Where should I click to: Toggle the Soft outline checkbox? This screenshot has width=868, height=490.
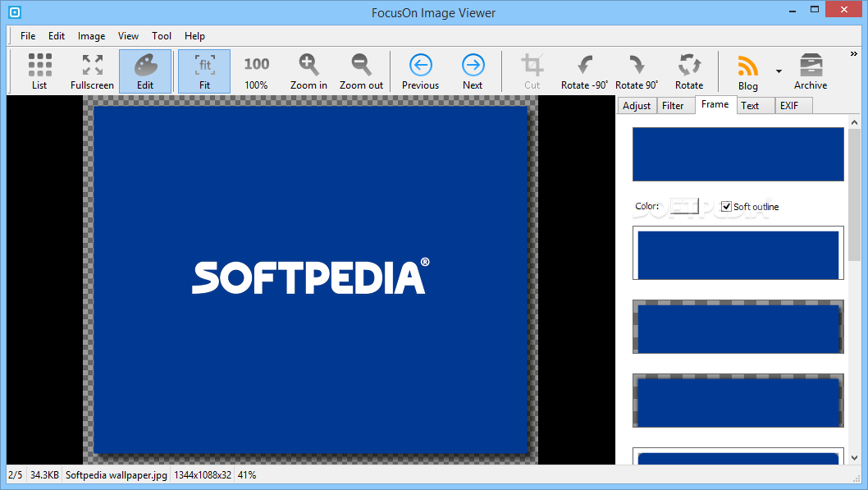[726, 207]
